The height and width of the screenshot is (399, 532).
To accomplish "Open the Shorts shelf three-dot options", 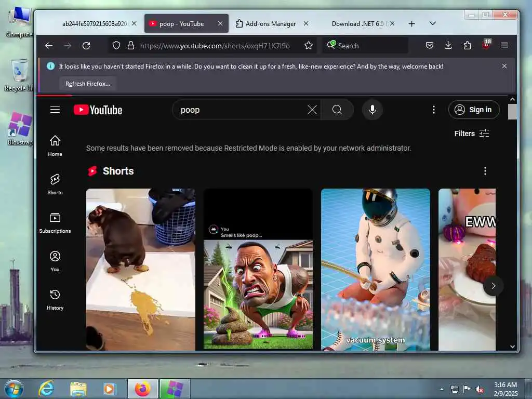I will (x=485, y=171).
